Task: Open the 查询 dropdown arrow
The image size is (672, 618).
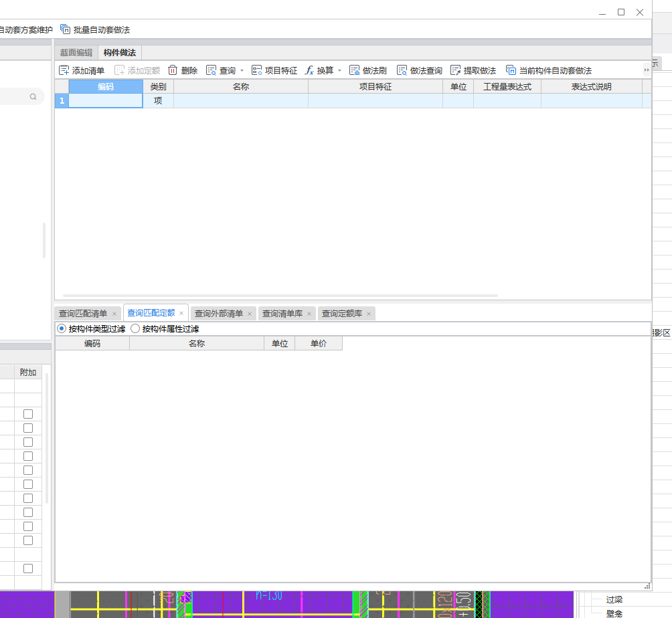Action: click(242, 71)
